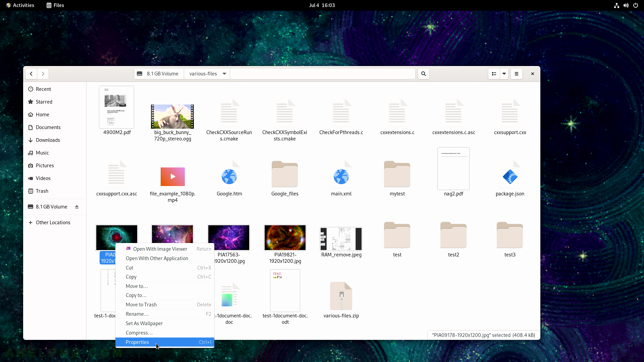Open the power menu icon
The height and width of the screenshot is (362, 644).
tap(635, 5)
